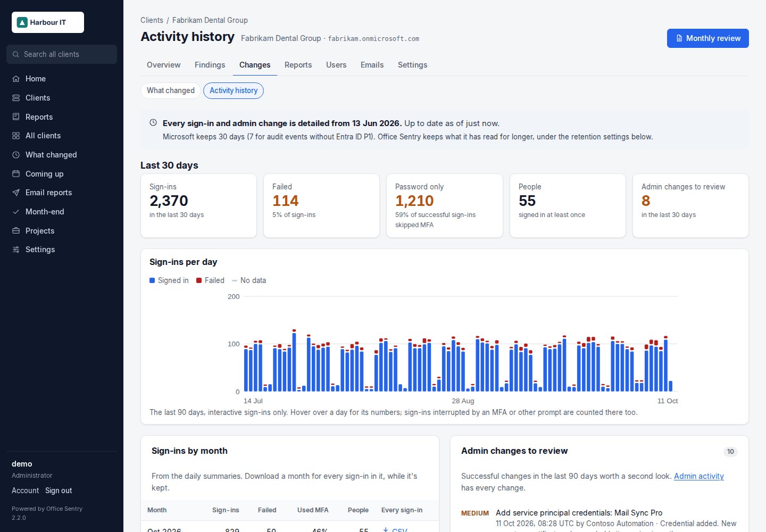The image size is (766, 532).
Task: Click Sign out in sidebar
Action: click(59, 491)
